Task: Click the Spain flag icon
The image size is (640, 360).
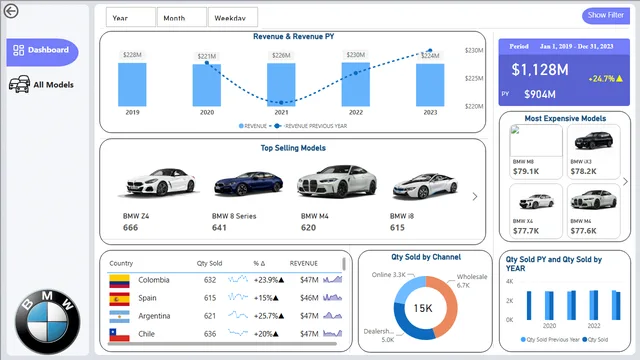Action: click(x=119, y=299)
